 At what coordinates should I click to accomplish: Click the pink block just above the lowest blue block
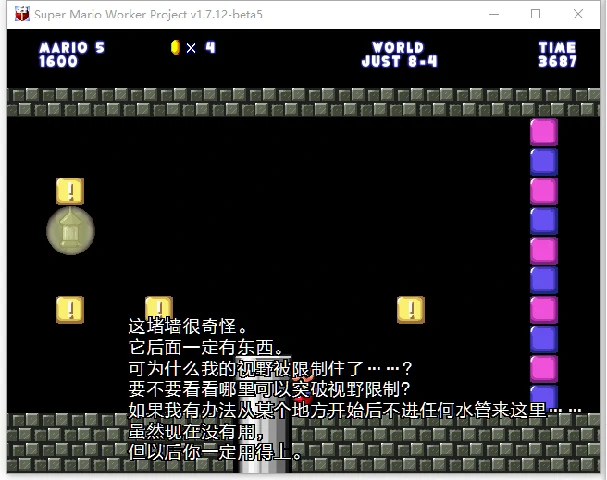tap(544, 369)
